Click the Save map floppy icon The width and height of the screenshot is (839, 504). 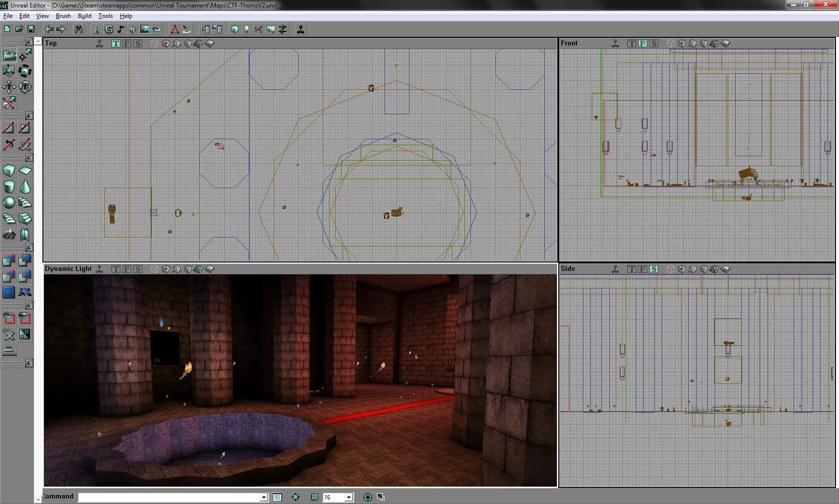coord(31,29)
